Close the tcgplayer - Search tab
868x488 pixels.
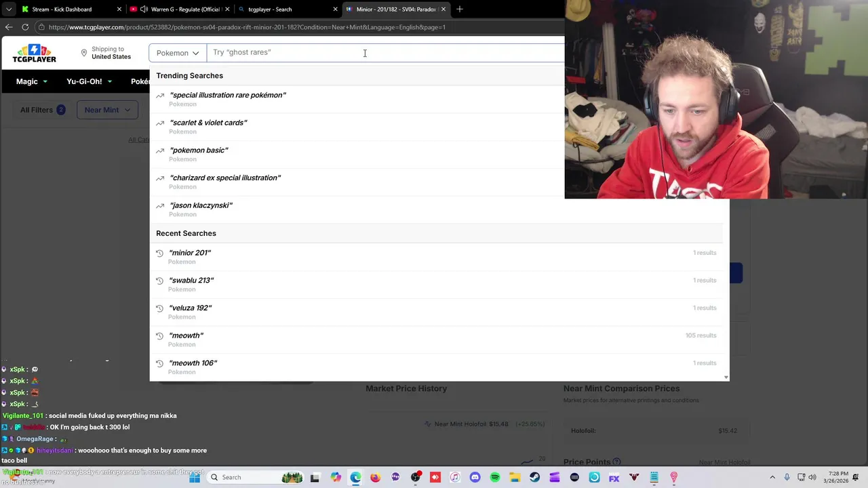click(335, 9)
